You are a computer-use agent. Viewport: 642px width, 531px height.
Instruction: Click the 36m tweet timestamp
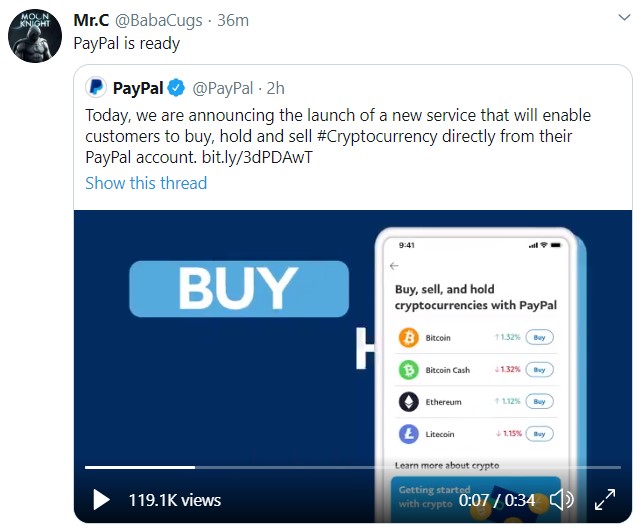[x=233, y=21]
